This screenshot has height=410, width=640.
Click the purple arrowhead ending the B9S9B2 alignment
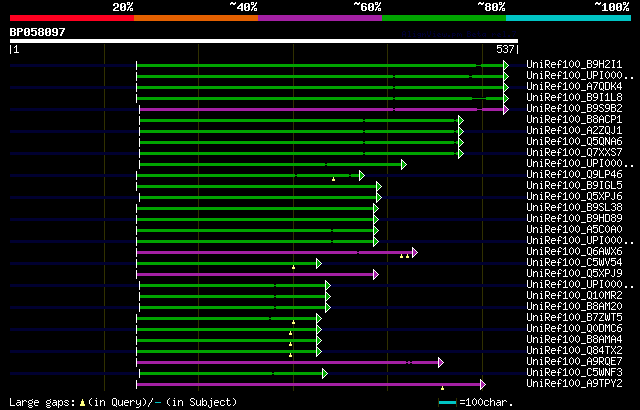[x=506, y=109]
